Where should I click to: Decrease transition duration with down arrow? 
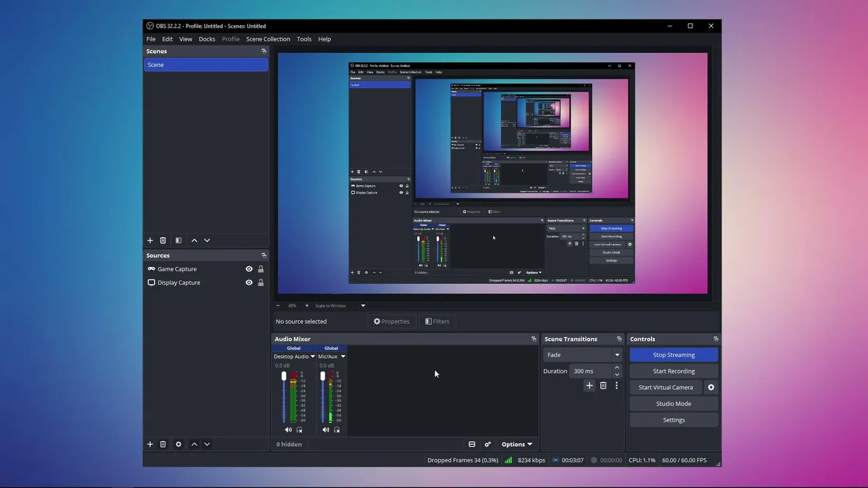(x=616, y=375)
